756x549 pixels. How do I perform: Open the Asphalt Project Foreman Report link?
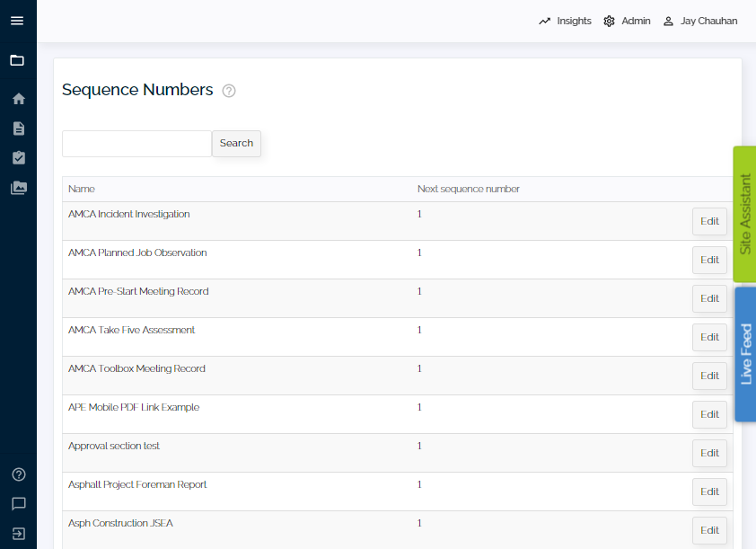(136, 483)
